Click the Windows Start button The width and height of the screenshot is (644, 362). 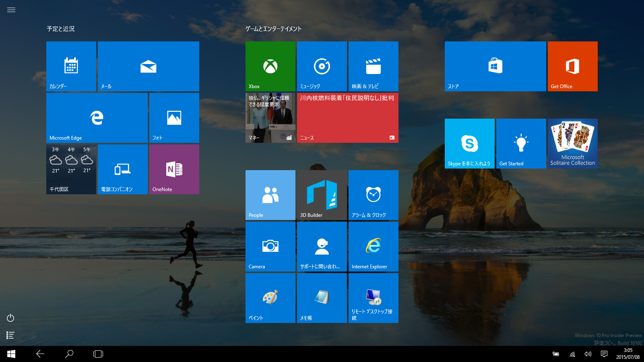[x=11, y=354]
